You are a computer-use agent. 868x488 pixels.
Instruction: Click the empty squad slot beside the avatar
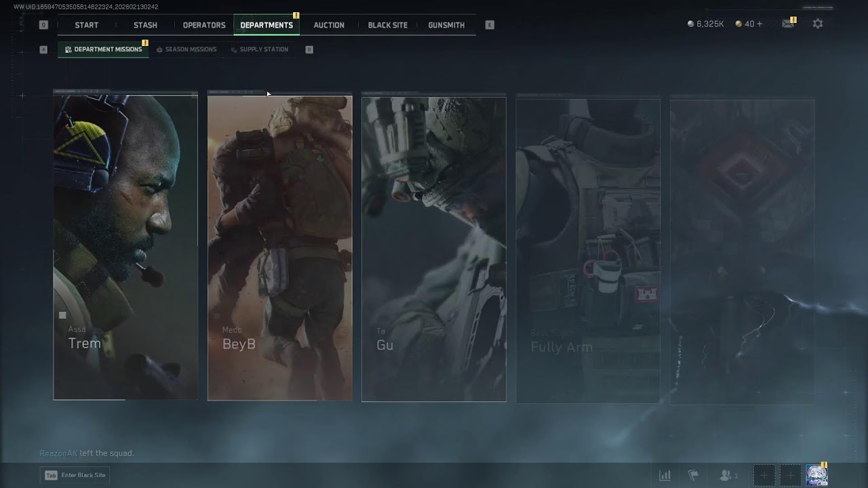[790, 475]
